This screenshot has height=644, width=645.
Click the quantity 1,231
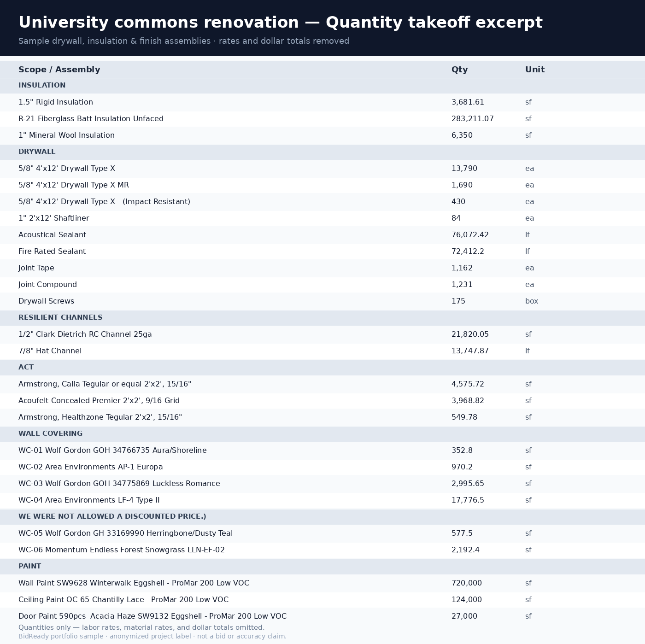[462, 285]
